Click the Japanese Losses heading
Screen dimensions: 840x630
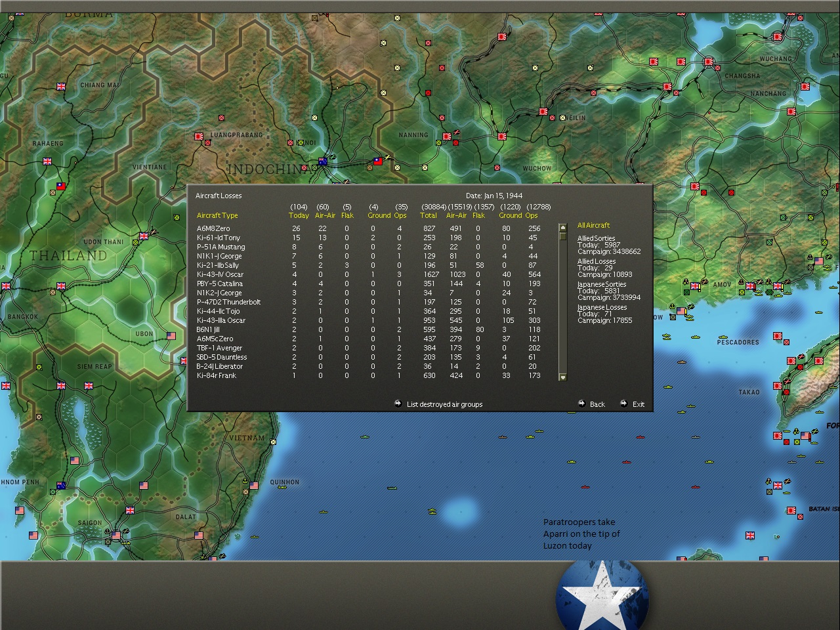point(602,307)
